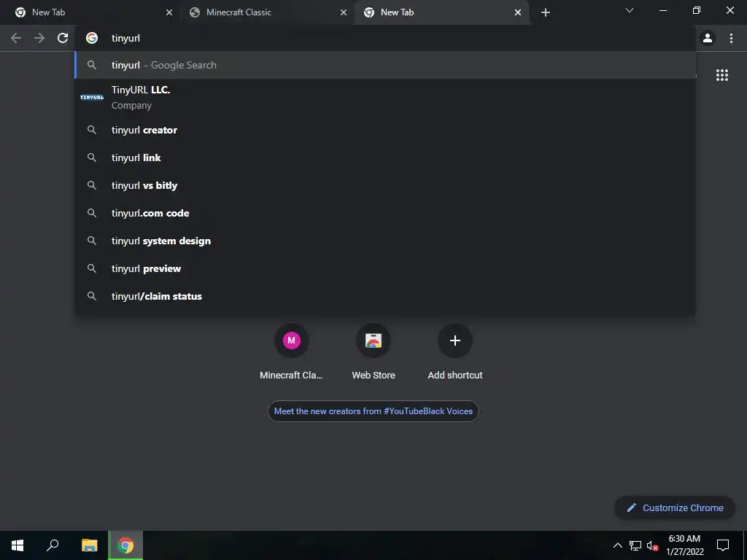The width and height of the screenshot is (747, 560).
Task: Go back with the left arrow icon
Action: (16, 38)
